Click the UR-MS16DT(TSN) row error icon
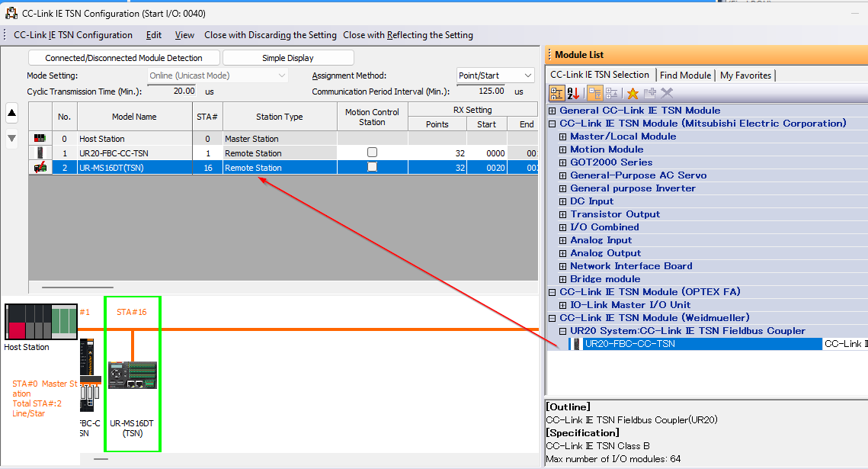This screenshot has height=469, width=868. coord(40,167)
